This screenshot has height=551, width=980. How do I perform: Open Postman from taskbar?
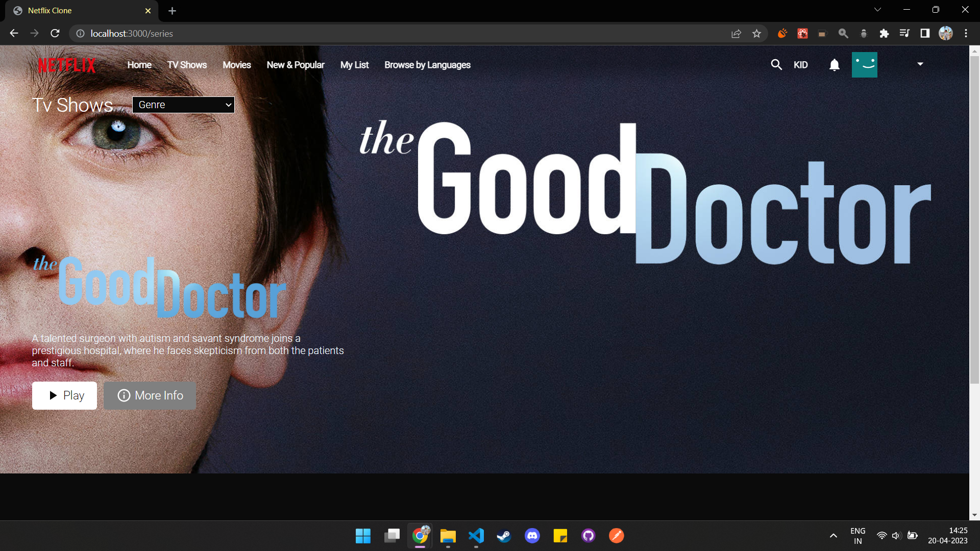[x=616, y=536]
